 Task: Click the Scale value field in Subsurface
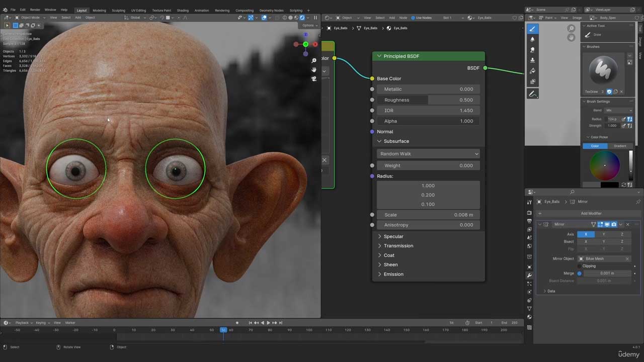tap(428, 215)
